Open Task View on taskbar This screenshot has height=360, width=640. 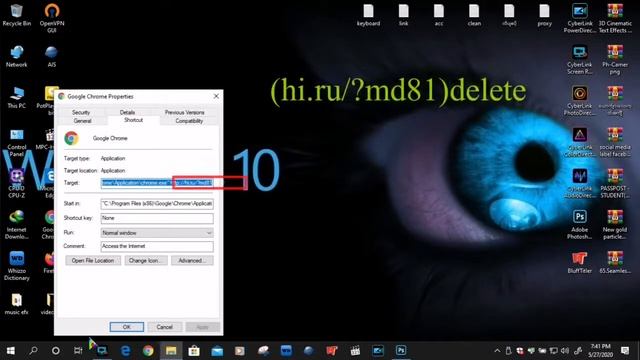[78, 351]
